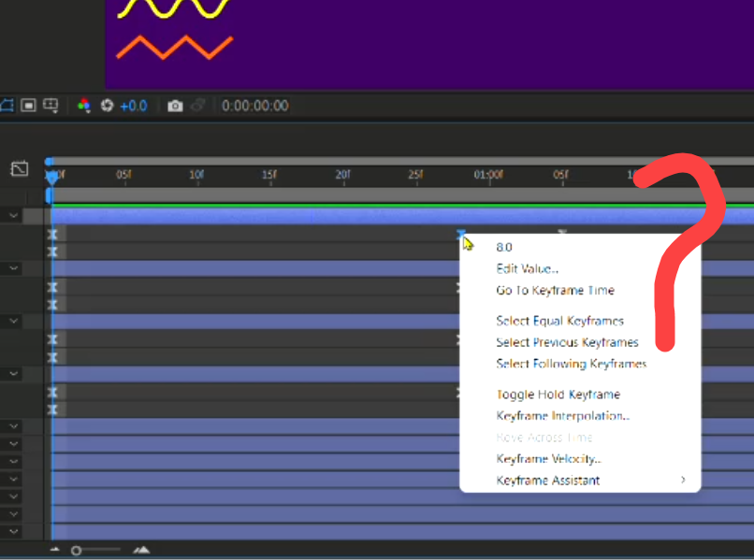This screenshot has height=560, width=754.
Task: Expand the topmost layer's properties chevron
Action: click(x=13, y=214)
